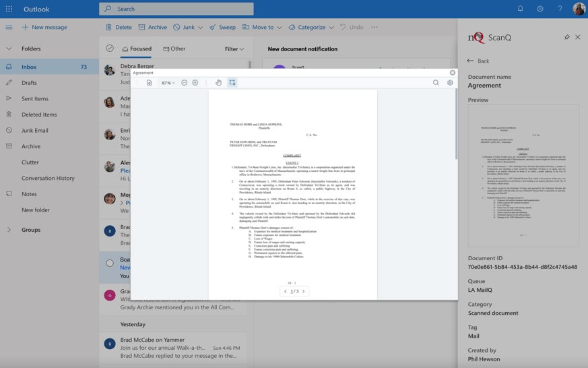
Task: Click the Scanned document category value
Action: tap(493, 313)
